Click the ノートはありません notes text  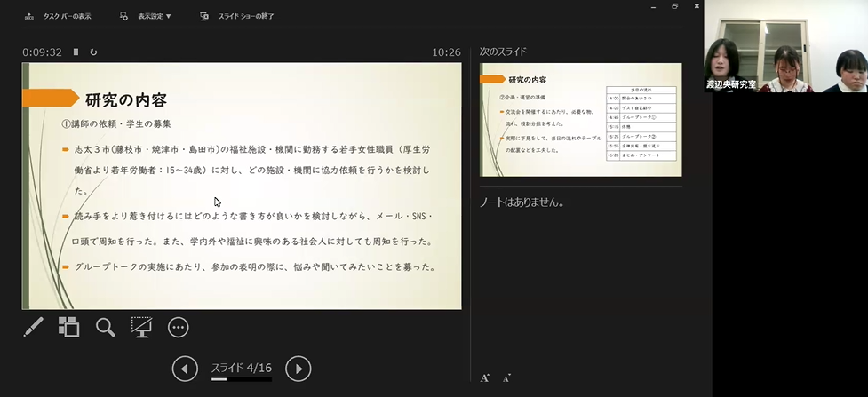coord(522,202)
